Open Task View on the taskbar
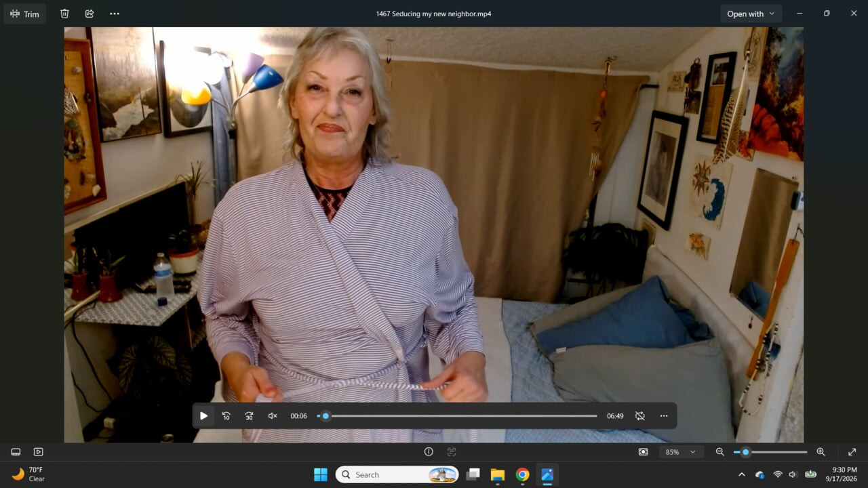 click(x=473, y=474)
